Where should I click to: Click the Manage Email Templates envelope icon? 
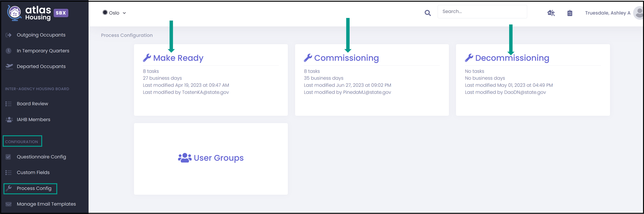(8, 204)
